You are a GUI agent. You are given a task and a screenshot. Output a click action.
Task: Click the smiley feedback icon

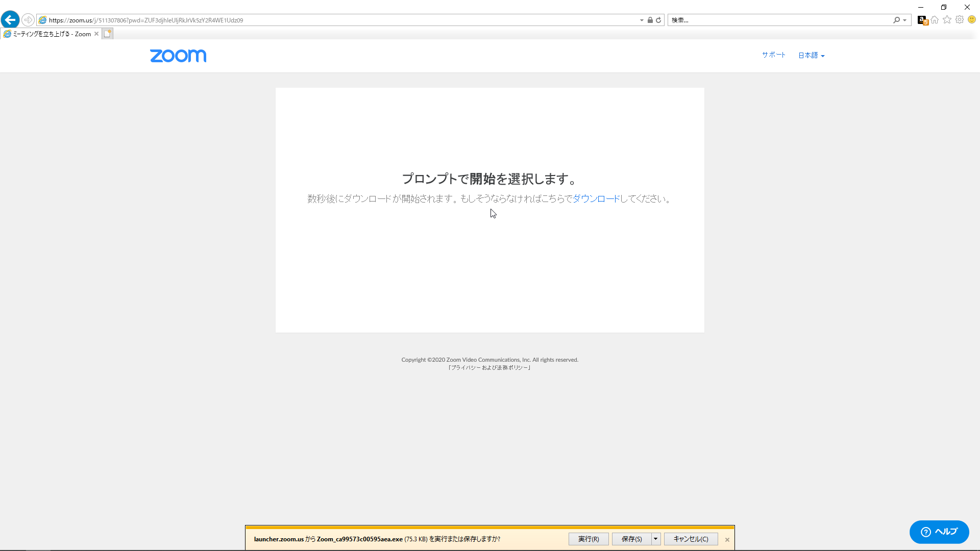click(x=972, y=19)
